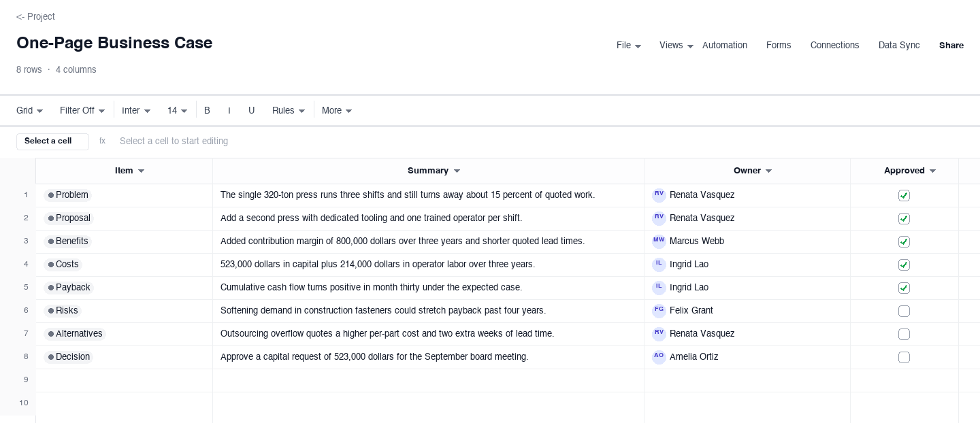Click the dot icon beside Costs

(50, 265)
